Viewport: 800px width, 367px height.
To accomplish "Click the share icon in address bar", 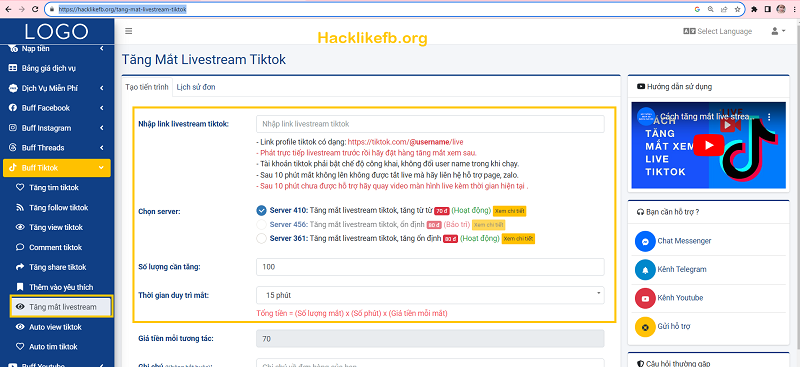I will 724,9.
